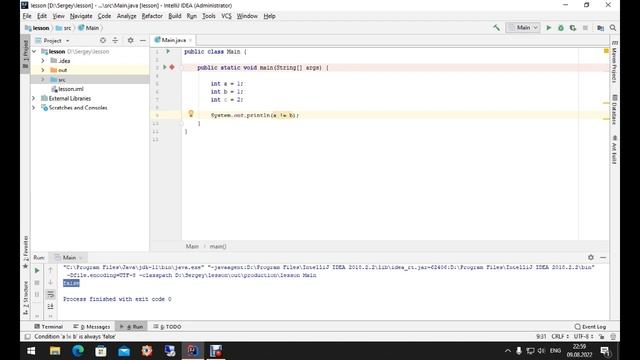Open the Refactor menu

(152, 16)
